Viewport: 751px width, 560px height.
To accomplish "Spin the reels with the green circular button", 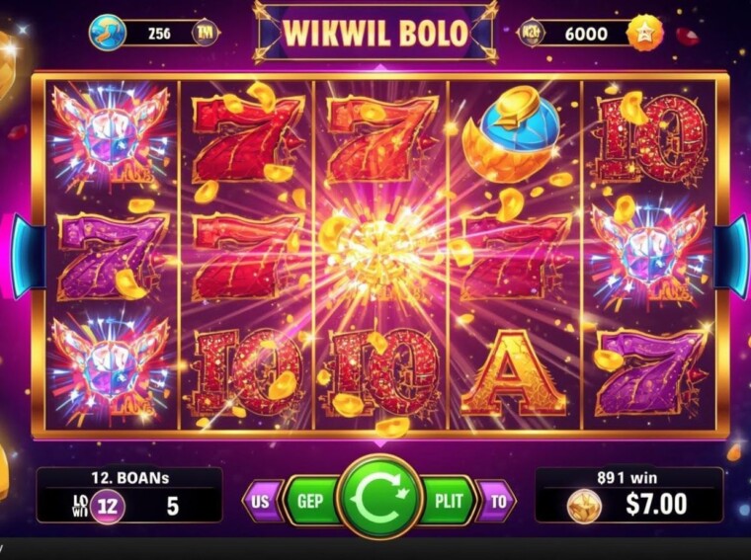I will click(379, 498).
